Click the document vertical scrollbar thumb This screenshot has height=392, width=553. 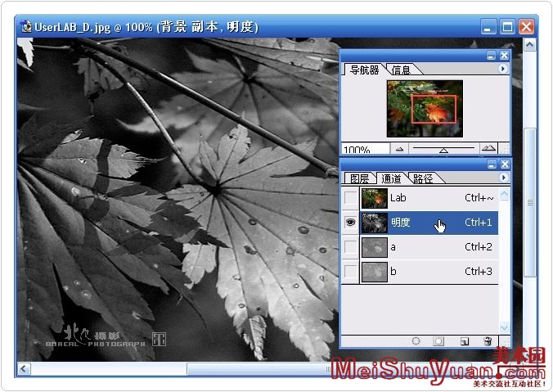530,203
